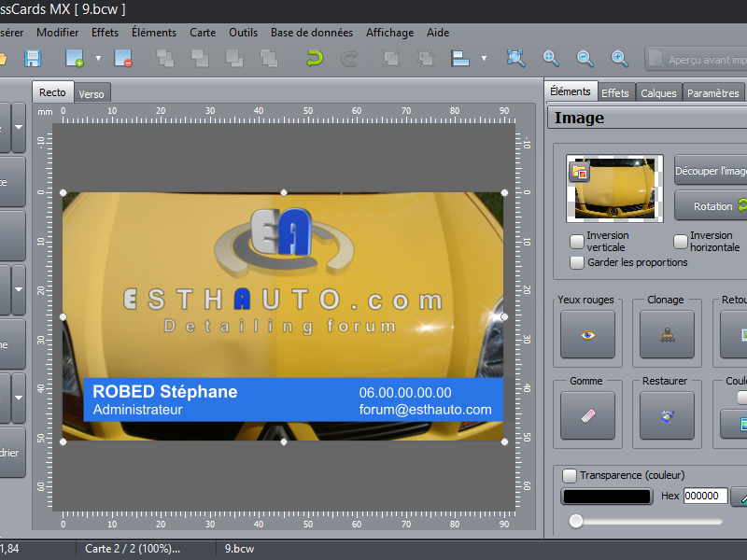The height and width of the screenshot is (560, 747).
Task: Select the Administrateur text on card
Action: click(x=137, y=410)
